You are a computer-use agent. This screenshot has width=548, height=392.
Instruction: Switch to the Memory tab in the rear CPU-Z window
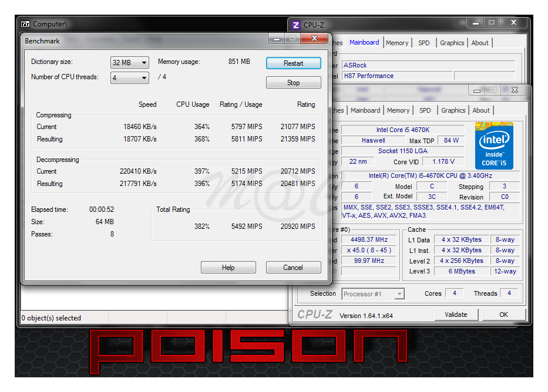(397, 43)
